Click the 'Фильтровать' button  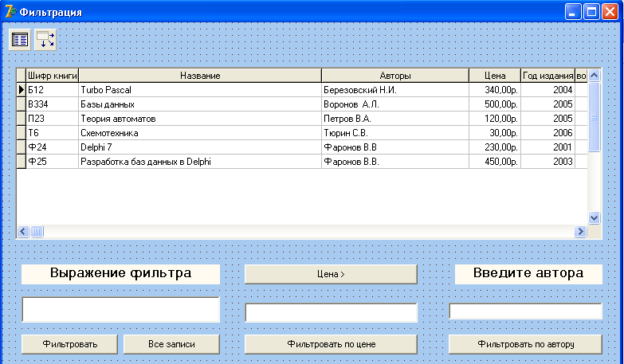click(x=69, y=344)
